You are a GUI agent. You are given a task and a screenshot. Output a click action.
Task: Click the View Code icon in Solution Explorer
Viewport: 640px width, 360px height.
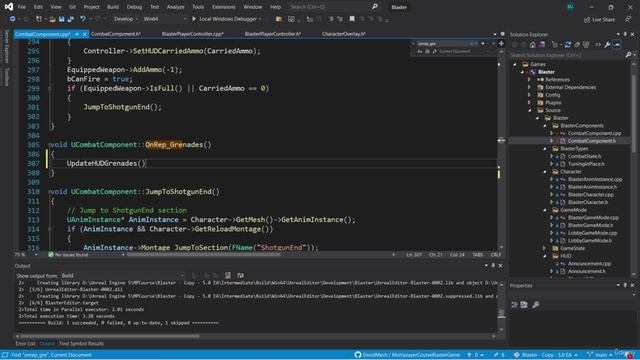click(x=598, y=45)
